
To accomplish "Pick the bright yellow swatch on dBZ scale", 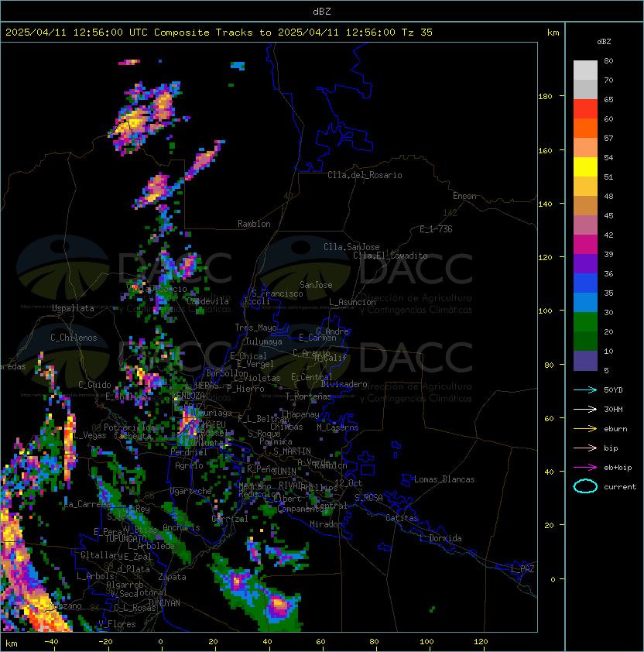I will point(585,167).
